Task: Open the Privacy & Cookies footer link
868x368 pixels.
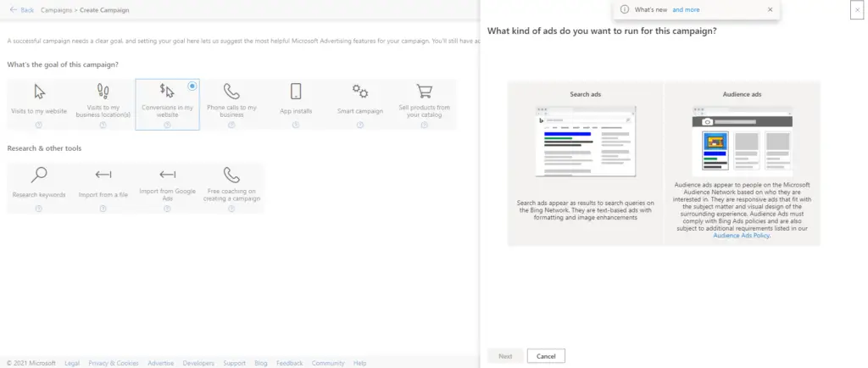Action: click(114, 363)
